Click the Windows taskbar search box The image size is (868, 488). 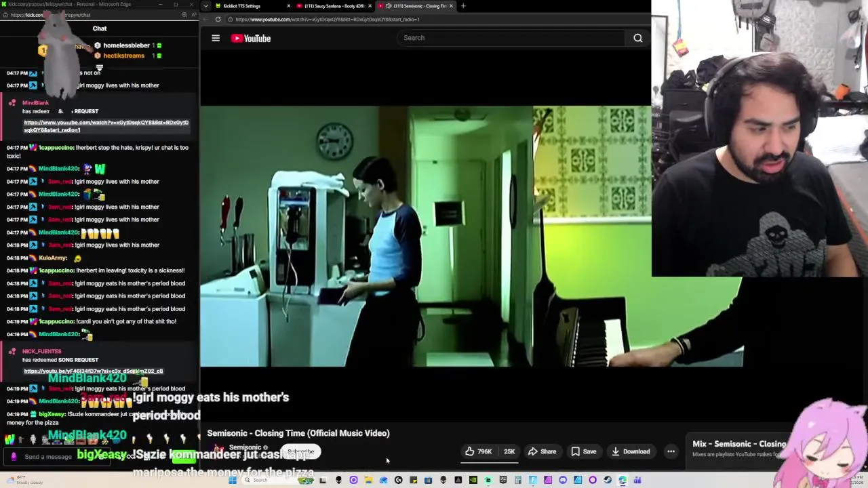[279, 480]
